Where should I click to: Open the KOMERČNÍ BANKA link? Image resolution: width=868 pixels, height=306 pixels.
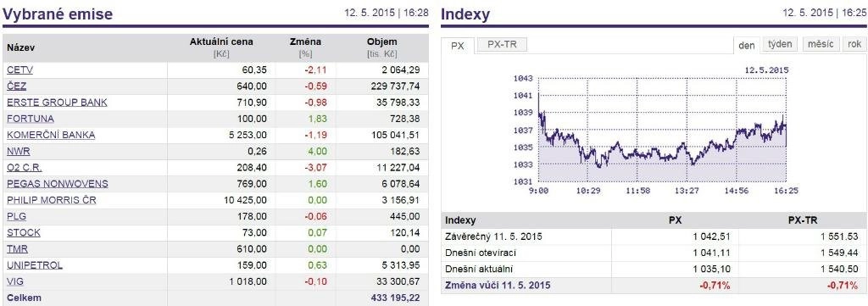point(51,135)
